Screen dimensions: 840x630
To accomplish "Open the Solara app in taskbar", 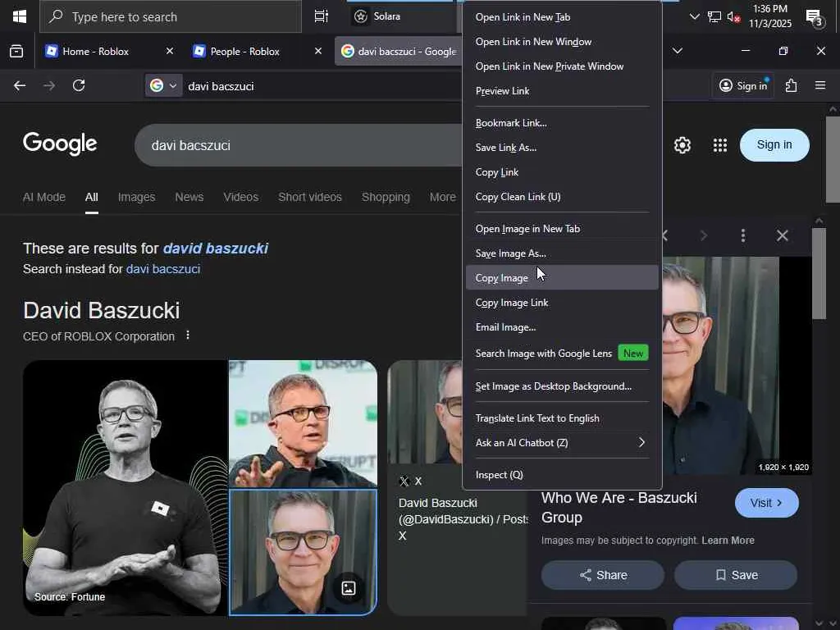I will click(x=377, y=16).
